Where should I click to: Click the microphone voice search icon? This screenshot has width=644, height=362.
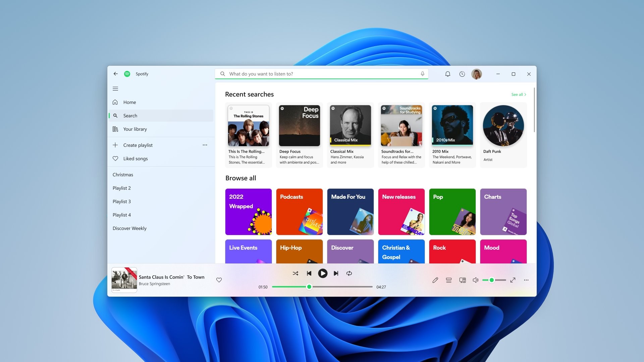423,74
